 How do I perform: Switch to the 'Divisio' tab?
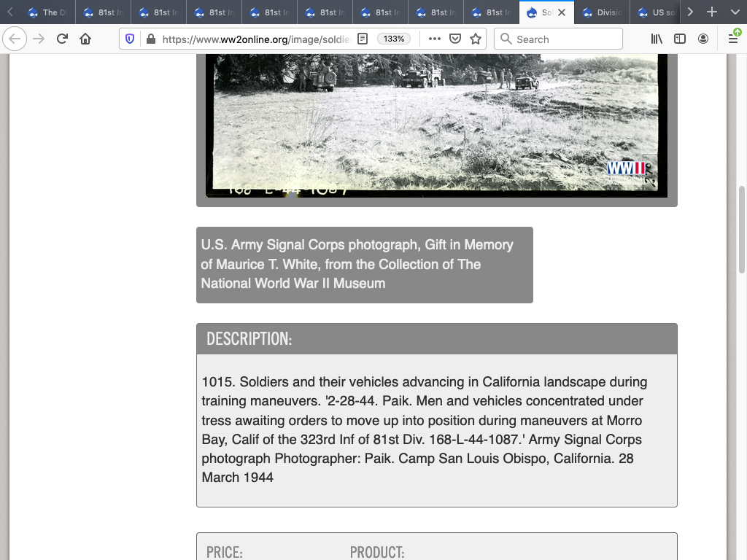(602, 12)
